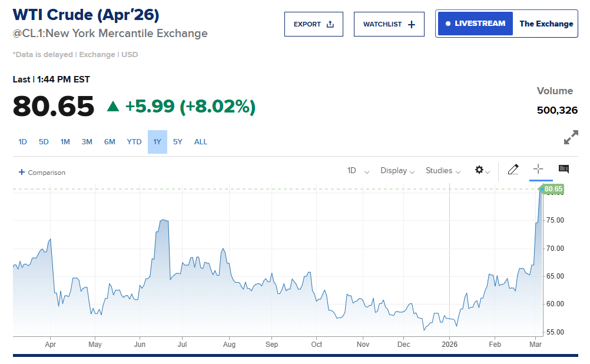The image size is (590, 364).
Task: Show the ALL time range
Action: coord(201,142)
